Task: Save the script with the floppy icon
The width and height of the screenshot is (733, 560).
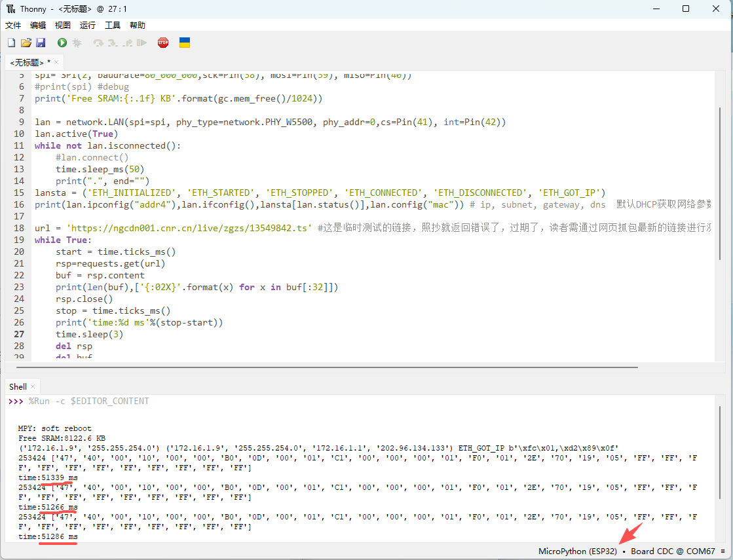Action: [41, 43]
